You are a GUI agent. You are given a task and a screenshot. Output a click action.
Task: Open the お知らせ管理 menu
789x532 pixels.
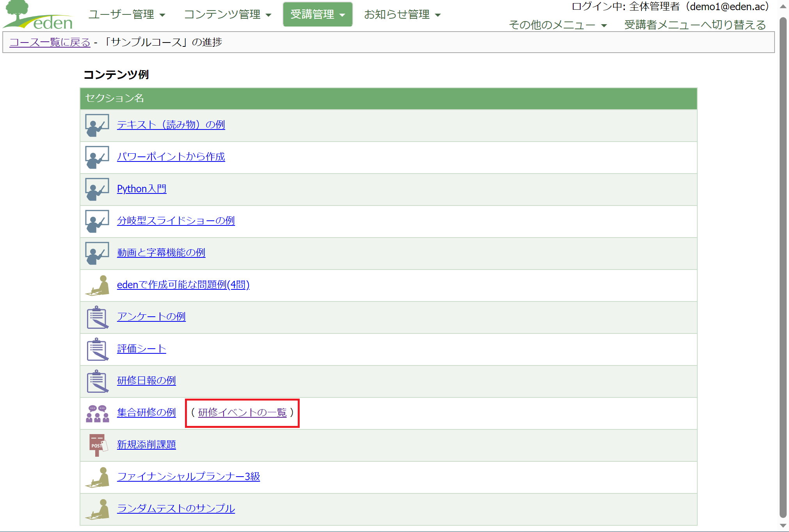(x=402, y=14)
